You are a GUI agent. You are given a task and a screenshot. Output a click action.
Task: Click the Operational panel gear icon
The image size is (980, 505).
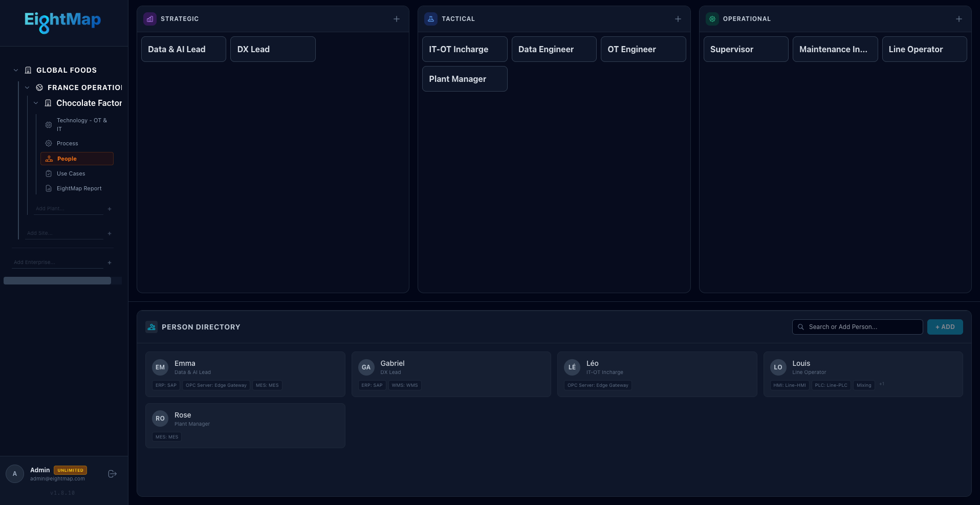click(x=712, y=18)
